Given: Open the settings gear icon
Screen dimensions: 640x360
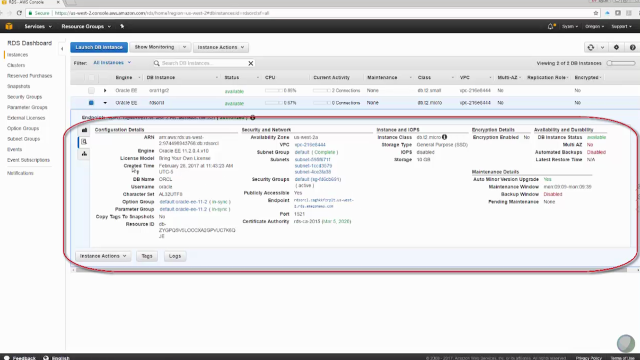Looking at the screenshot, I should (x=616, y=47).
